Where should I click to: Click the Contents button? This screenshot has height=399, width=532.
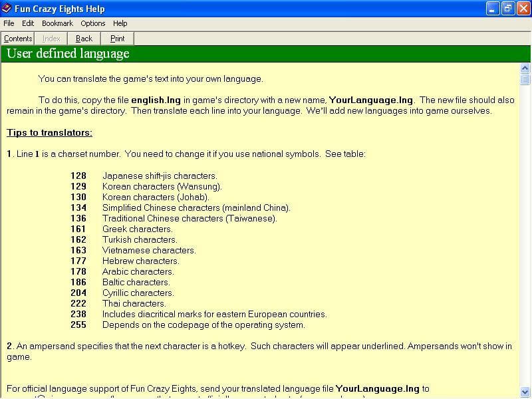coord(18,39)
